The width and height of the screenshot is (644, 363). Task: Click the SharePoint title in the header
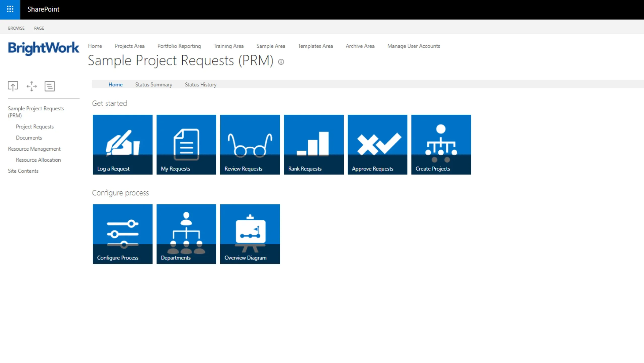click(x=43, y=9)
